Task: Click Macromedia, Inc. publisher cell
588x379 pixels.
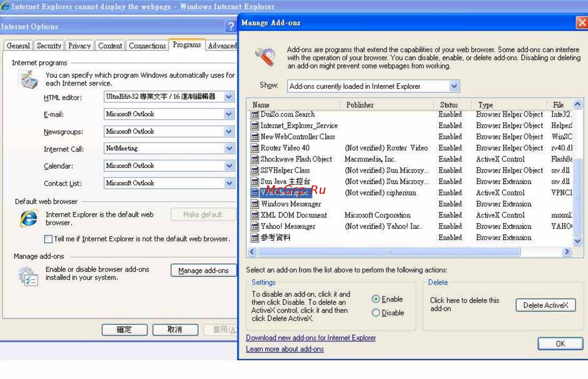Action: pos(370,159)
